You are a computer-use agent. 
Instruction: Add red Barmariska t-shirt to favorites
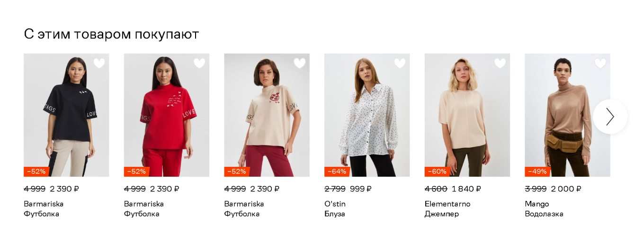tap(199, 64)
